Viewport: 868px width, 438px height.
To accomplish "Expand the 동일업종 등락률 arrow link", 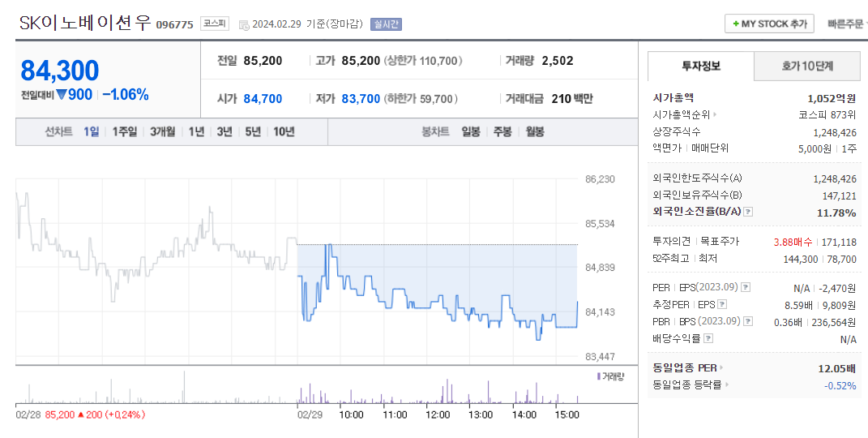I will (x=726, y=384).
